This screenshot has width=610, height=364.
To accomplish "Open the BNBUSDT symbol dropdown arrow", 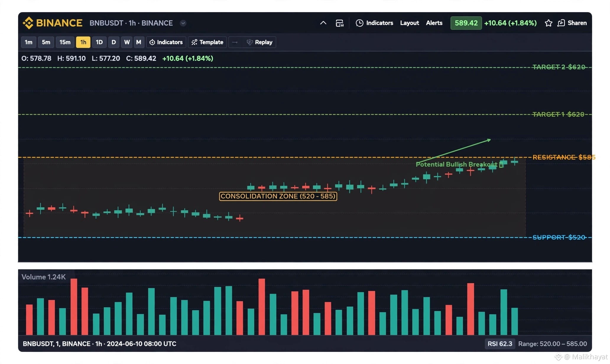I will pos(183,23).
